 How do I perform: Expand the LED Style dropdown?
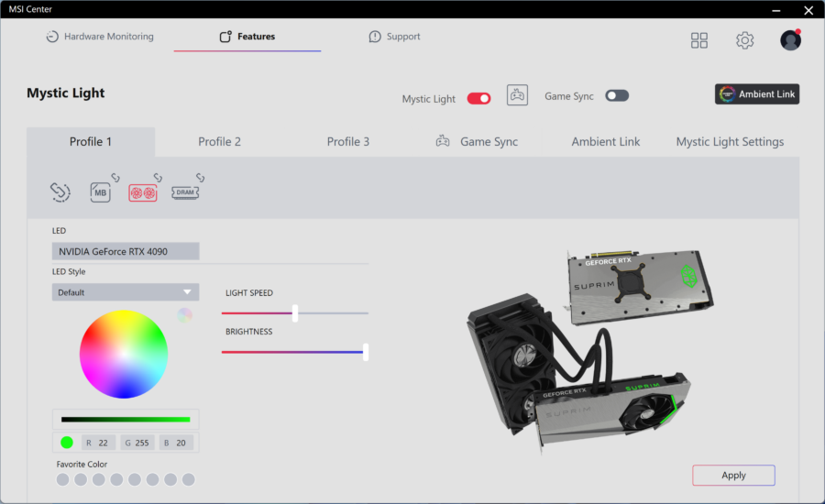pos(126,292)
